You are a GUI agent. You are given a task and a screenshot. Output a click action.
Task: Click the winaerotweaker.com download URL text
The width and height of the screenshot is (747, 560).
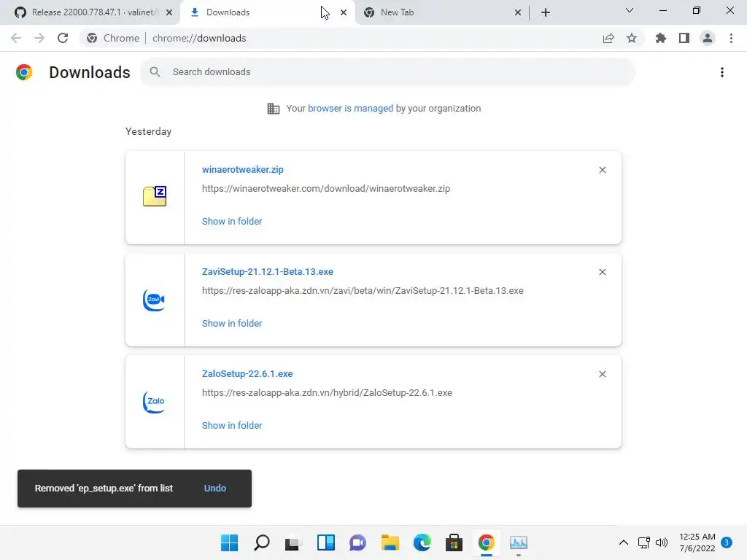pyautogui.click(x=326, y=189)
